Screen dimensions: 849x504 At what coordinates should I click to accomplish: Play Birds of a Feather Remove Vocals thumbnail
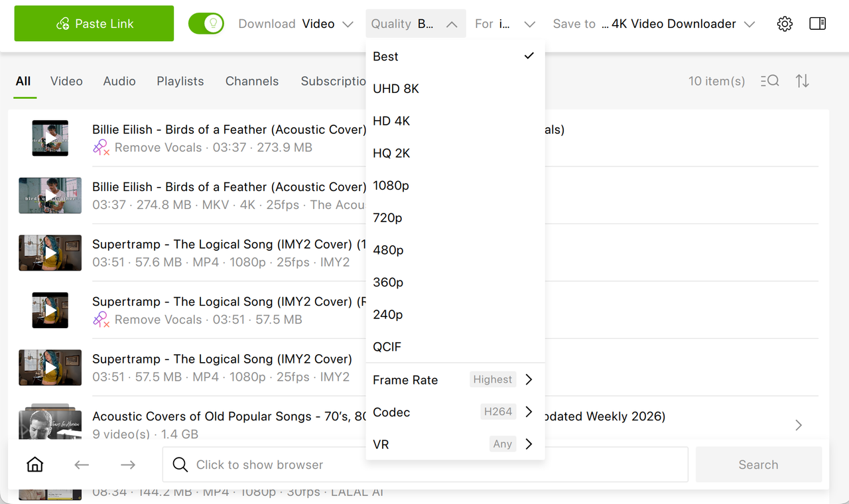pos(50,138)
